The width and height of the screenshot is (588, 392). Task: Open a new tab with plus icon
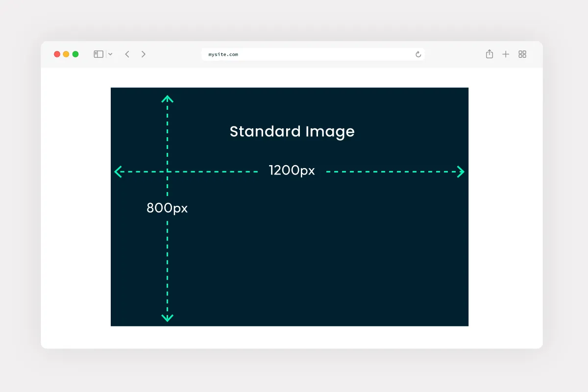(506, 54)
